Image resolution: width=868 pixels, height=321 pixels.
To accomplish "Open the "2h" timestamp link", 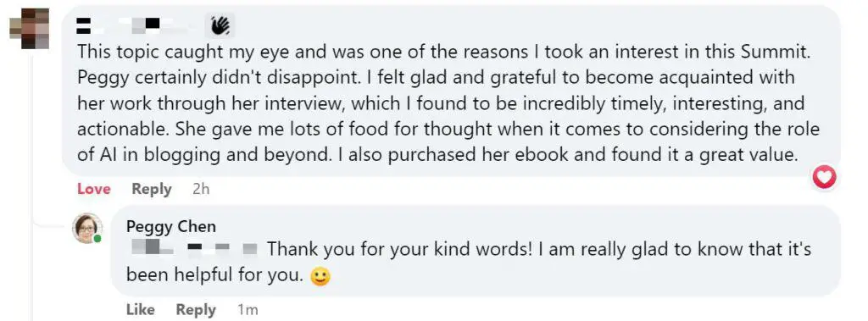I will [x=201, y=189].
